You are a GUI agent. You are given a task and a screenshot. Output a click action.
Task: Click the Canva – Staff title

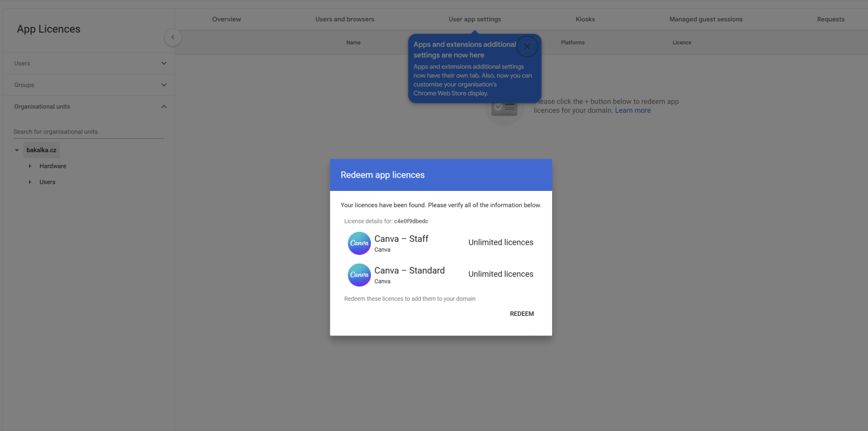point(402,239)
